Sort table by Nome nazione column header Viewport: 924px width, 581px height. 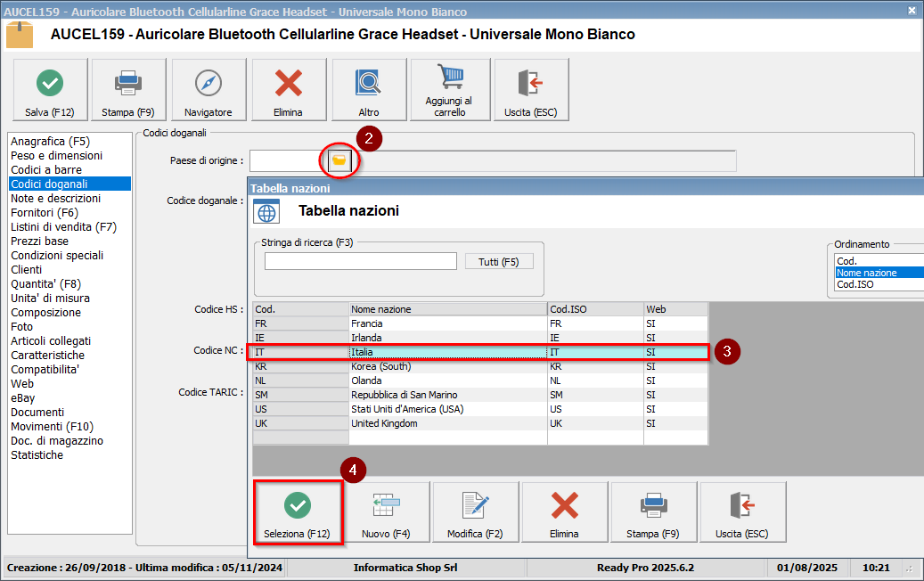coord(447,308)
